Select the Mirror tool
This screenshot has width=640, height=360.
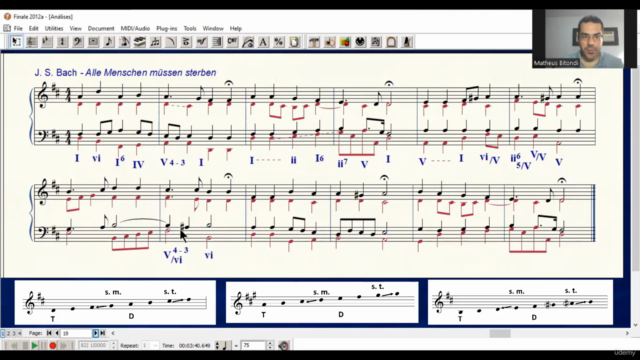[x=376, y=42]
